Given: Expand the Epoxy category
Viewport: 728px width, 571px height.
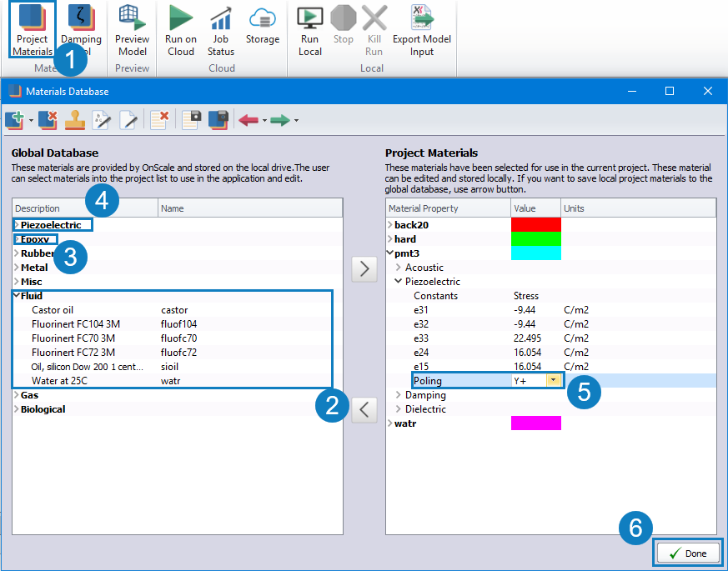Looking at the screenshot, I should pos(17,239).
